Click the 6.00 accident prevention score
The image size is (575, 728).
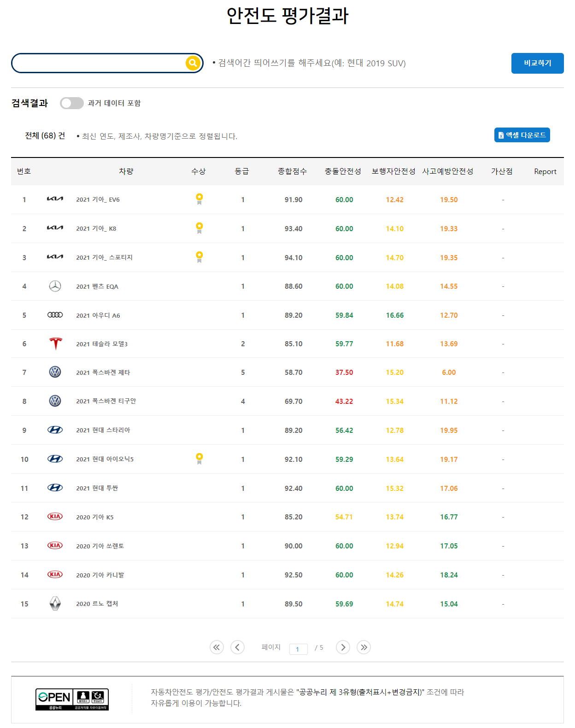tap(449, 373)
